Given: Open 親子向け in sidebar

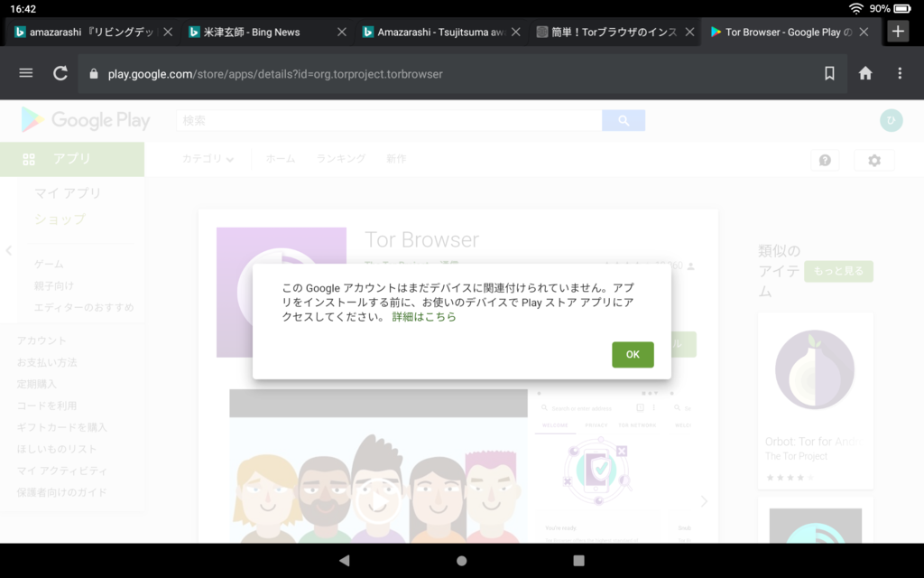Looking at the screenshot, I should (54, 286).
